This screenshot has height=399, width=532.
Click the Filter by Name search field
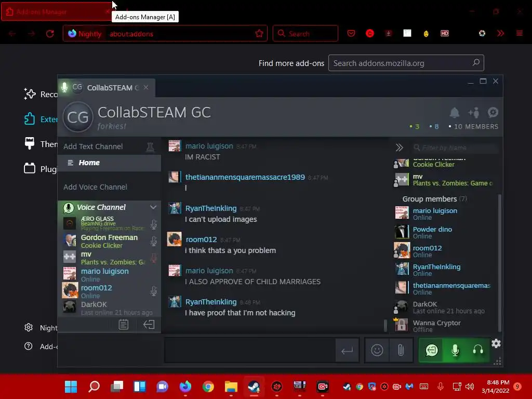point(456,148)
